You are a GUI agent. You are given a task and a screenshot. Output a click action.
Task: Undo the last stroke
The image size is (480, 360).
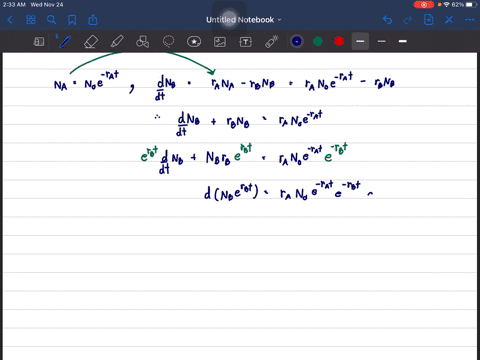[387, 20]
